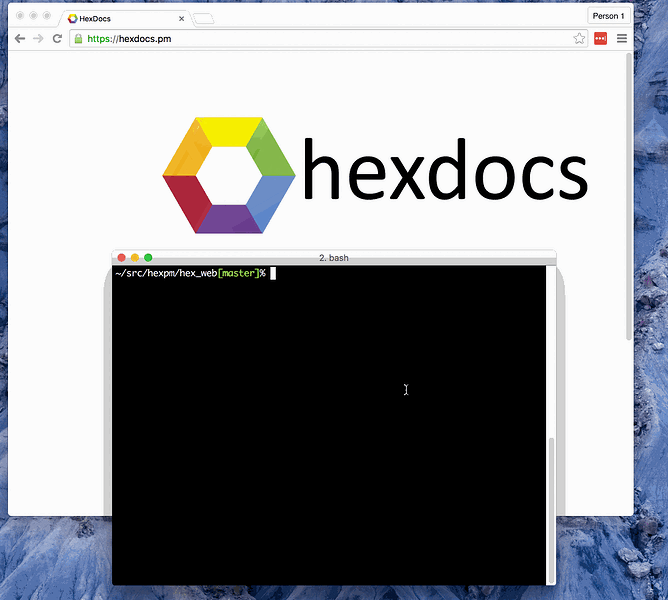
Task: Click the browser page vertical scrollbar
Action: point(628,196)
